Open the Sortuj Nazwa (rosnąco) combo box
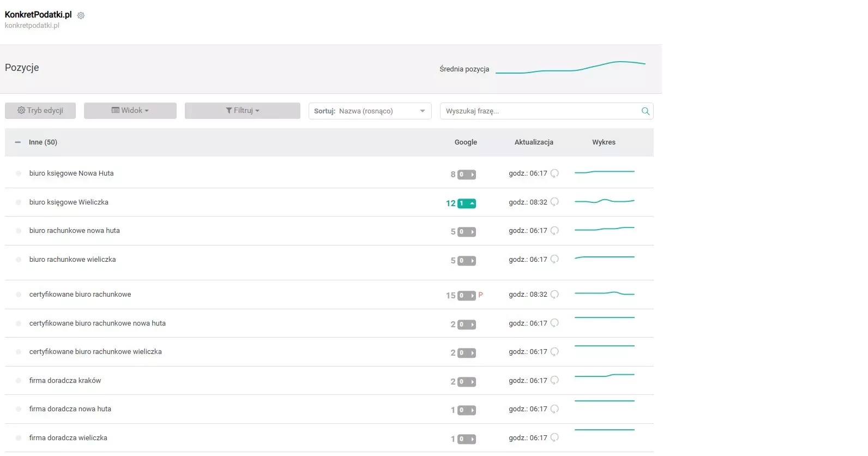The image size is (868, 456). pos(370,111)
